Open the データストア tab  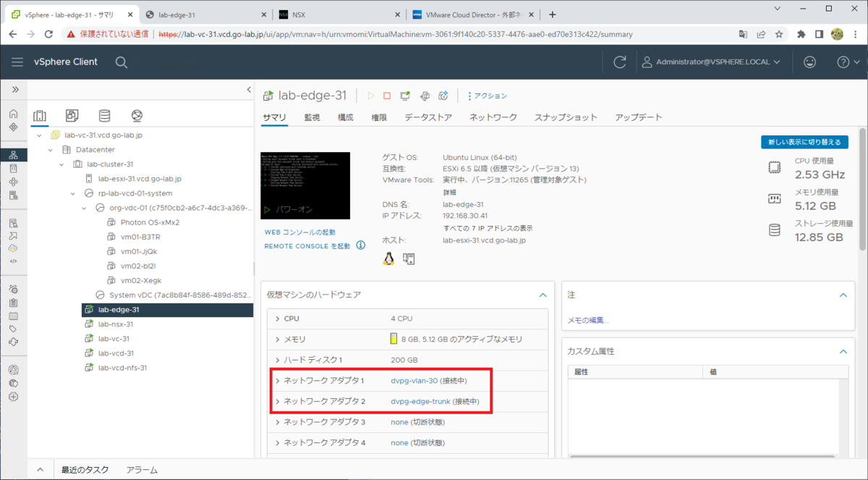tap(428, 117)
